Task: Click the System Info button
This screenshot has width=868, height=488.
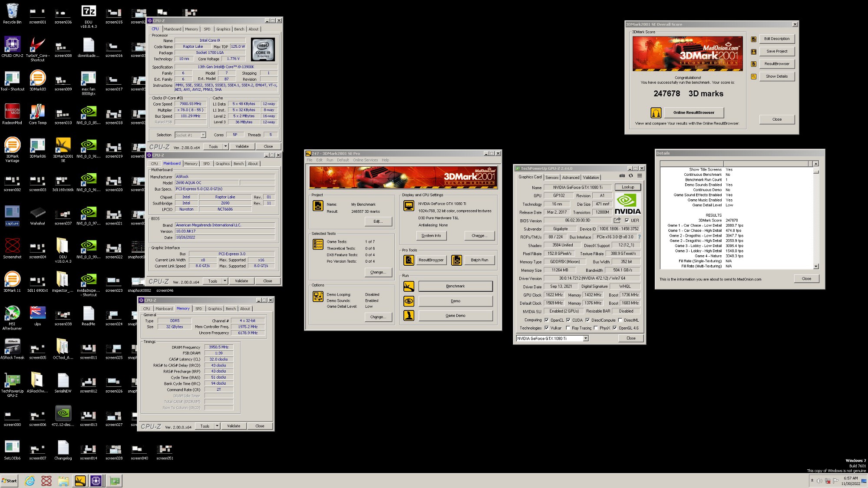Action: click(x=431, y=236)
